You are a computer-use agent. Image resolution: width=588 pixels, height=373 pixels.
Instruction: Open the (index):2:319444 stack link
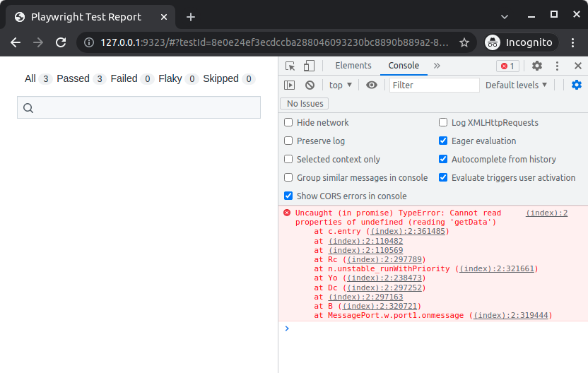pos(511,316)
